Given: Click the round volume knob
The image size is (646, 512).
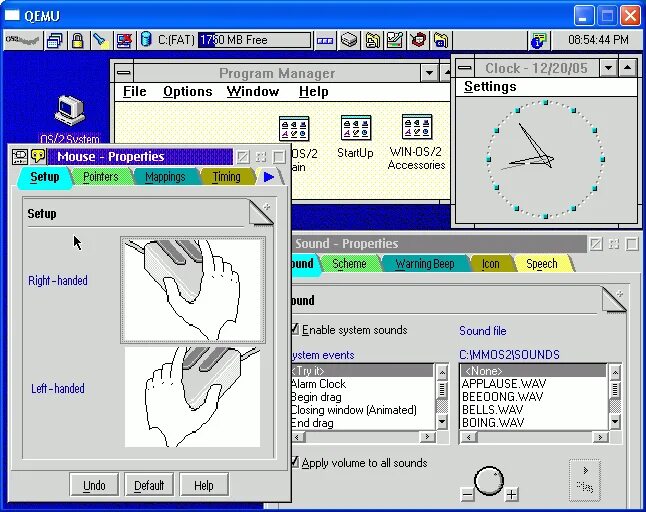Looking at the screenshot, I should pos(489,480).
